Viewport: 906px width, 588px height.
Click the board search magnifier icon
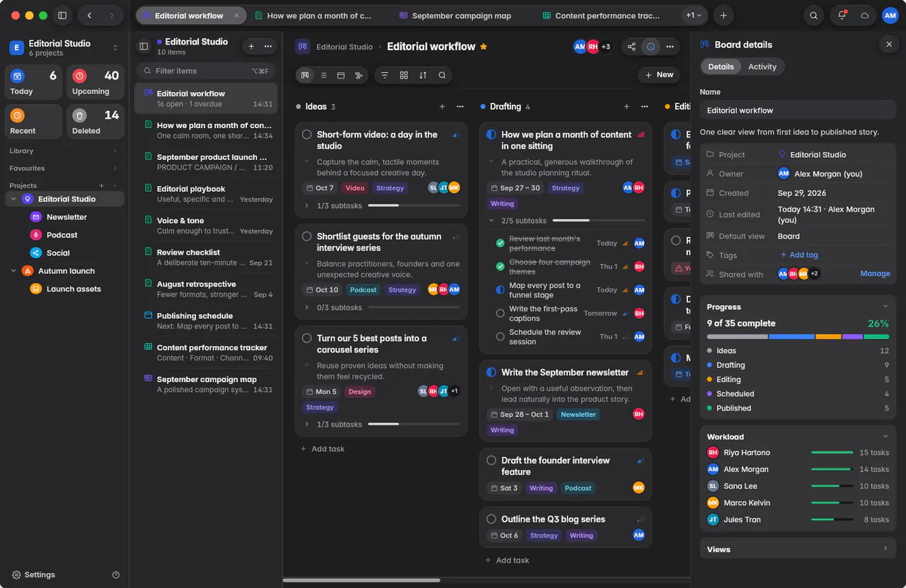click(442, 75)
